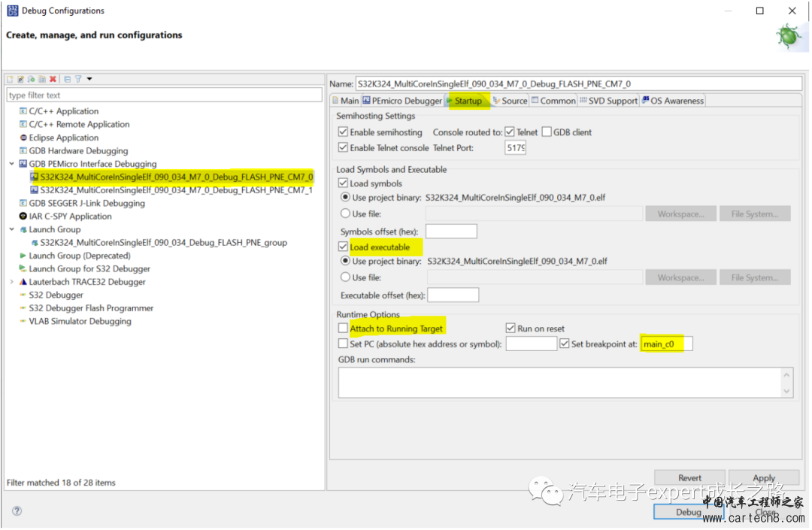812x530 pixels.
Task: Enable the Set PC checkbox
Action: 343,344
